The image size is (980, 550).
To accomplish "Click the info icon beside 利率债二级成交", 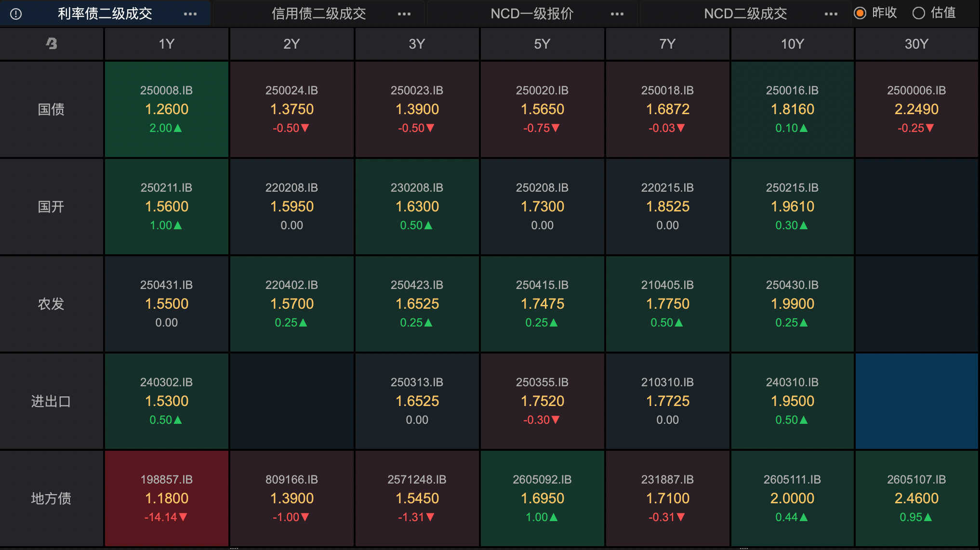I will point(16,14).
